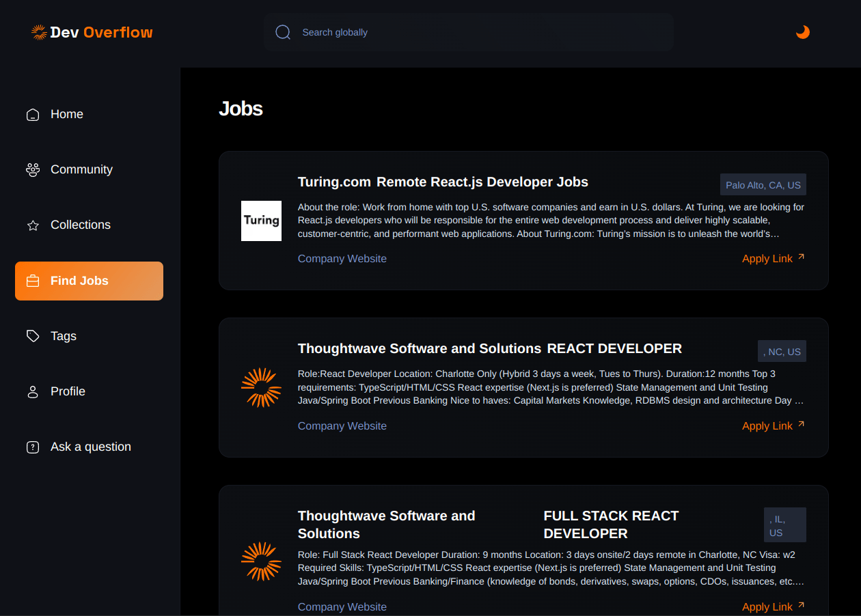Click the search magnifier icon
Viewport: 861px width, 616px height.
click(x=283, y=32)
